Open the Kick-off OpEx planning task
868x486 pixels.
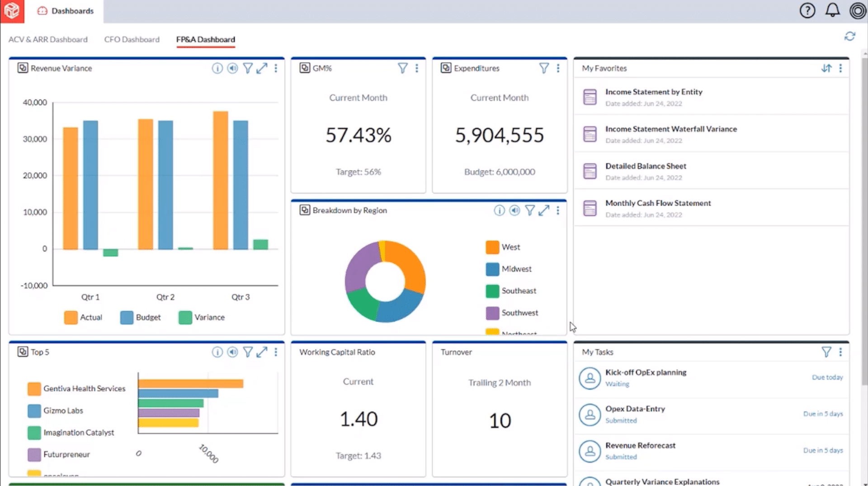(x=646, y=372)
